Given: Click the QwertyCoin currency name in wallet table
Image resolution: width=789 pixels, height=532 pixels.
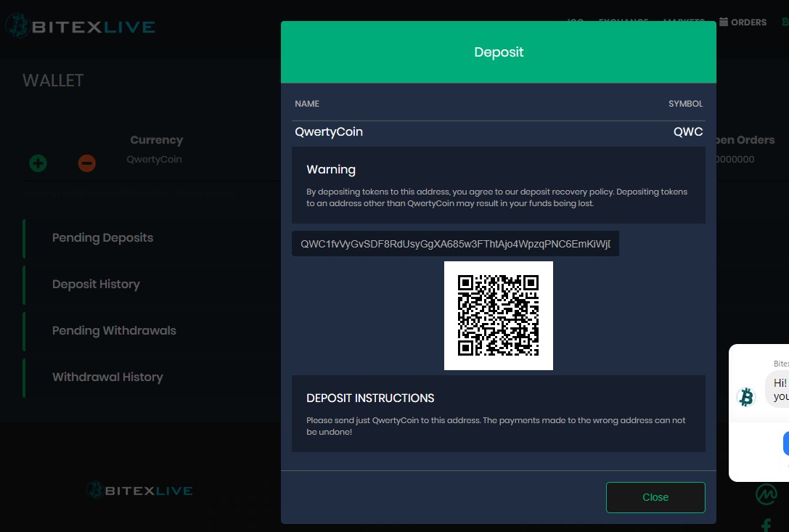Looking at the screenshot, I should coord(154,159).
